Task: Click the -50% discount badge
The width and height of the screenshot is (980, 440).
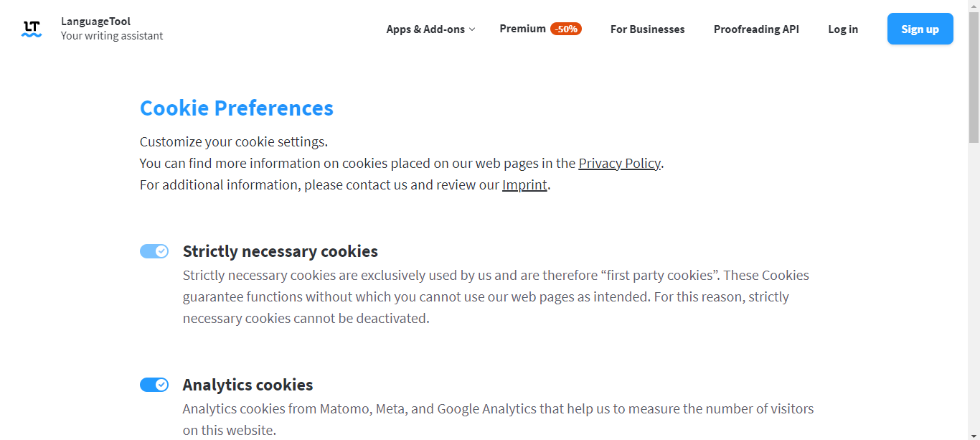Action: tap(566, 29)
